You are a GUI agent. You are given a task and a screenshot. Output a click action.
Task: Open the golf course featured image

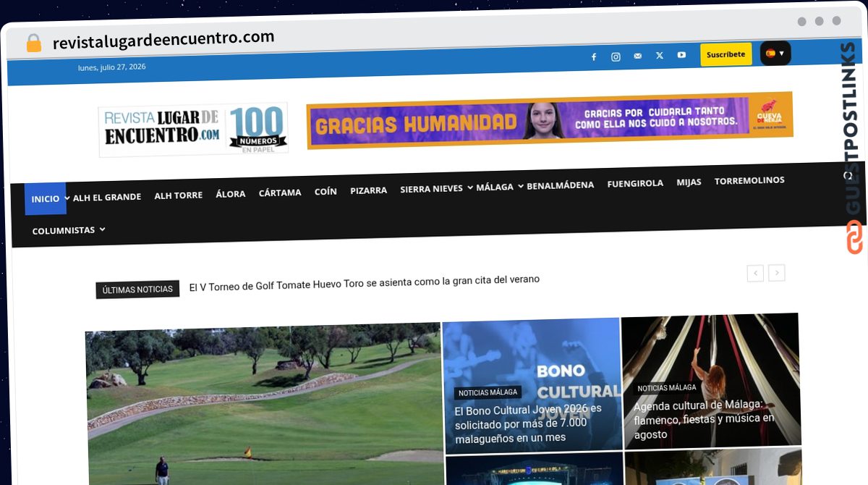pos(263,404)
